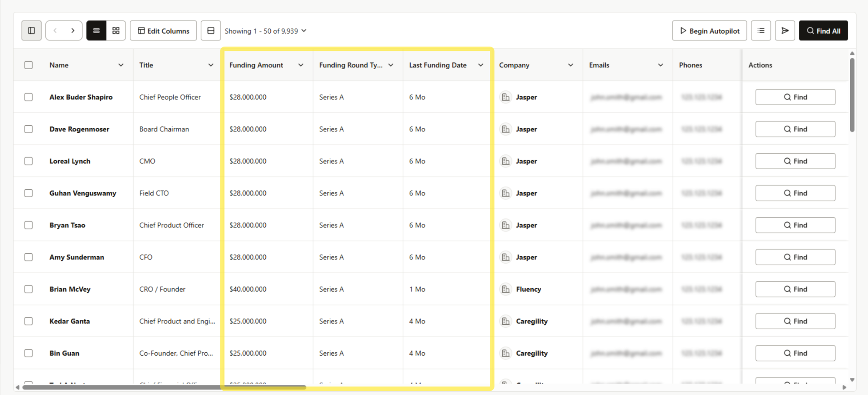Viewport: 868px width, 395px height.
Task: Check the box for Amy Sunderman
Action: [x=28, y=257]
